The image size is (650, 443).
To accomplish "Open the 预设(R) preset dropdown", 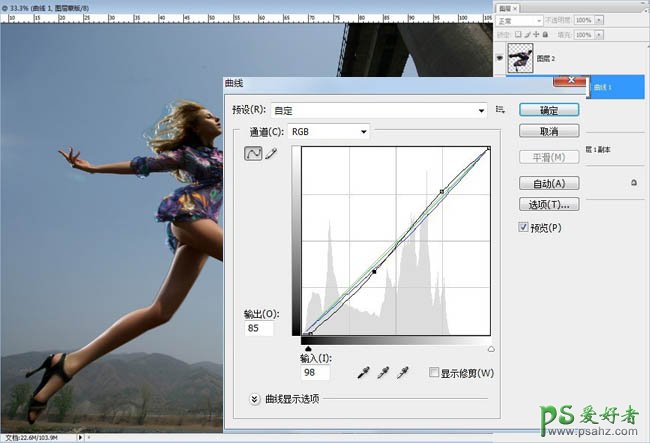I will (480, 110).
